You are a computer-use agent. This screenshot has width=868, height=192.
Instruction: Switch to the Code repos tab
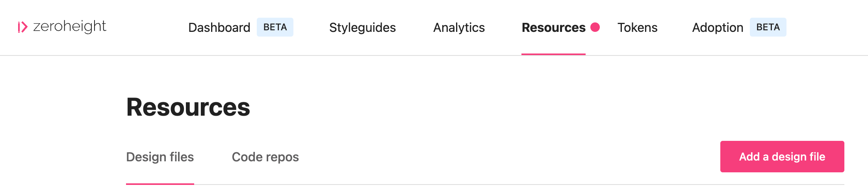265,157
